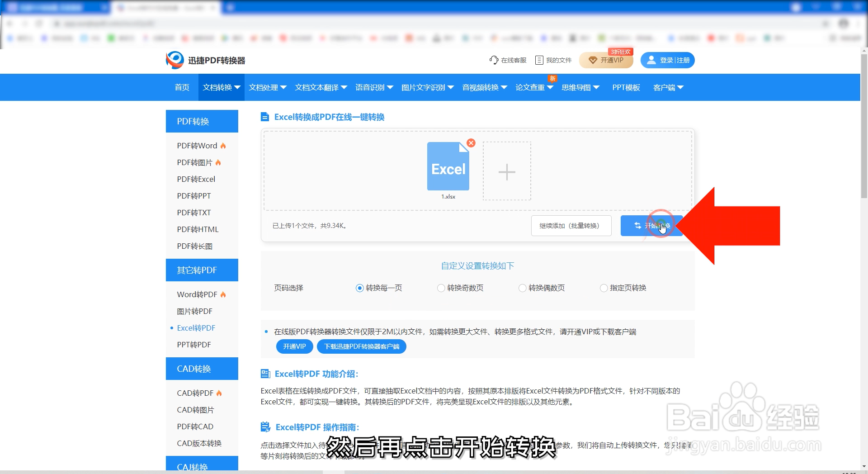The width and height of the screenshot is (868, 474).
Task: Expand the 文档转换 dropdown
Action: pyautogui.click(x=221, y=87)
